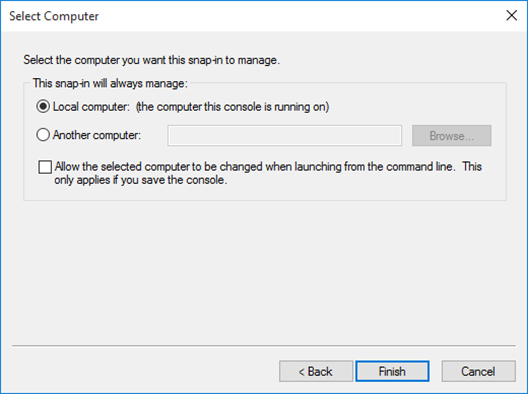
Task: Click the "Another computer:" label text
Action: (97, 135)
